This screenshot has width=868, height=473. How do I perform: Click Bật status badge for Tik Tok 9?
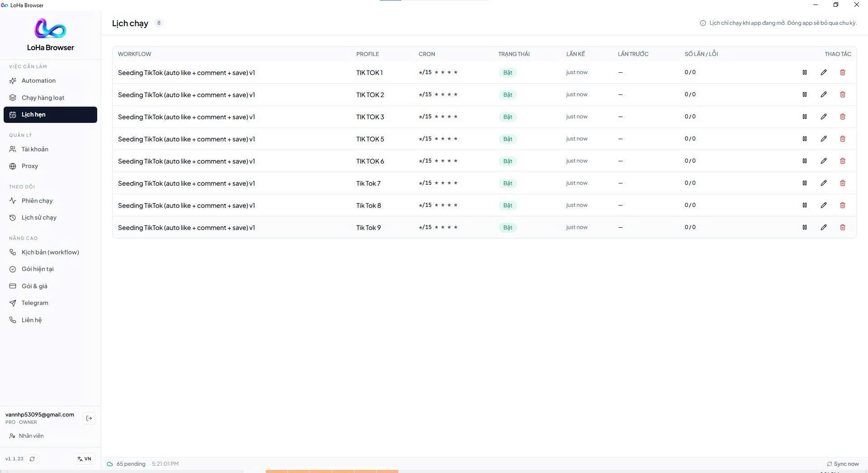click(x=508, y=227)
